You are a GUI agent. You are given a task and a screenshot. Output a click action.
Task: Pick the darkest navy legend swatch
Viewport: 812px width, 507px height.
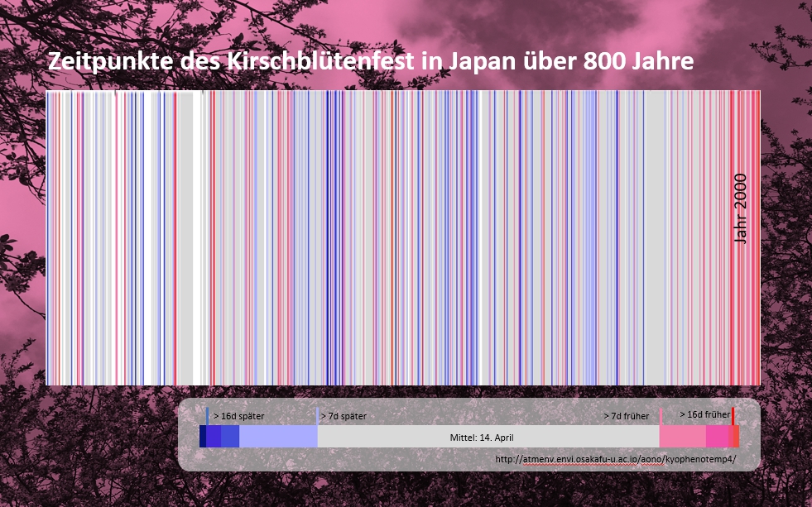click(203, 436)
